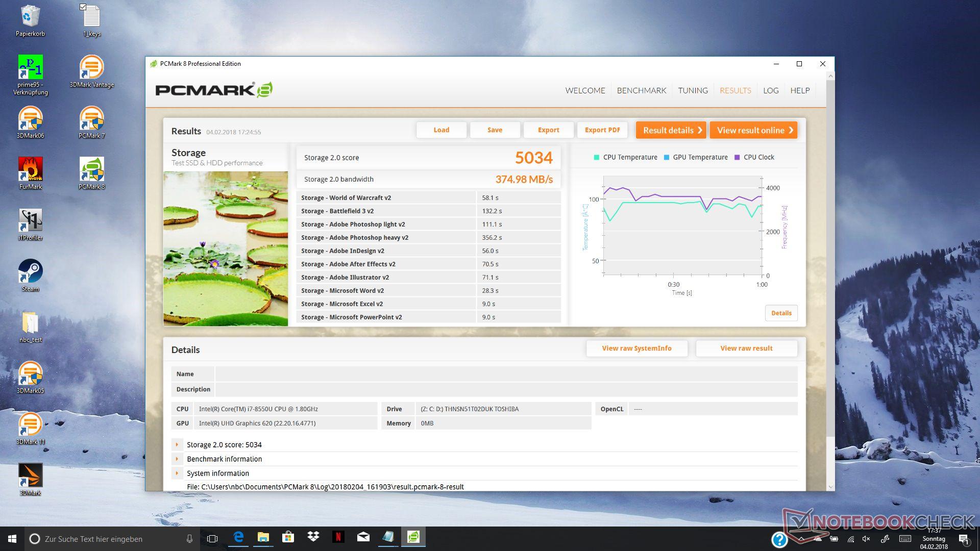Open the i1Profiler desktop icon
Screen dimensions: 980x551
point(30,221)
